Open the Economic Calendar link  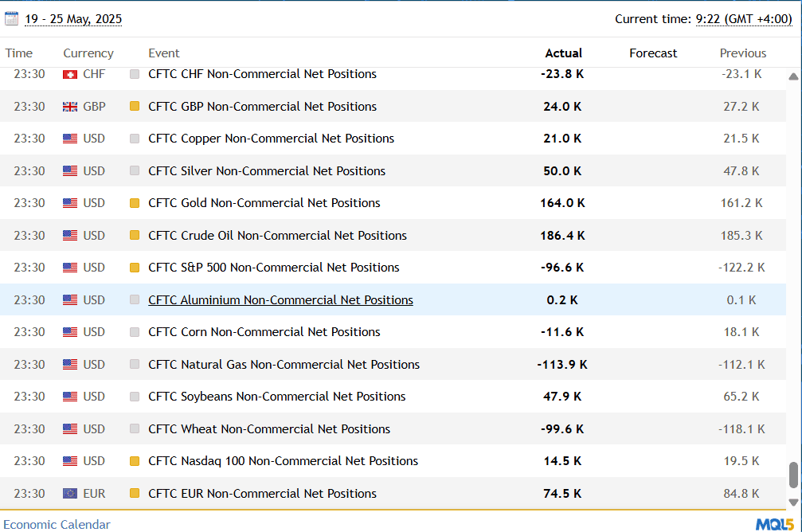pyautogui.click(x=56, y=524)
